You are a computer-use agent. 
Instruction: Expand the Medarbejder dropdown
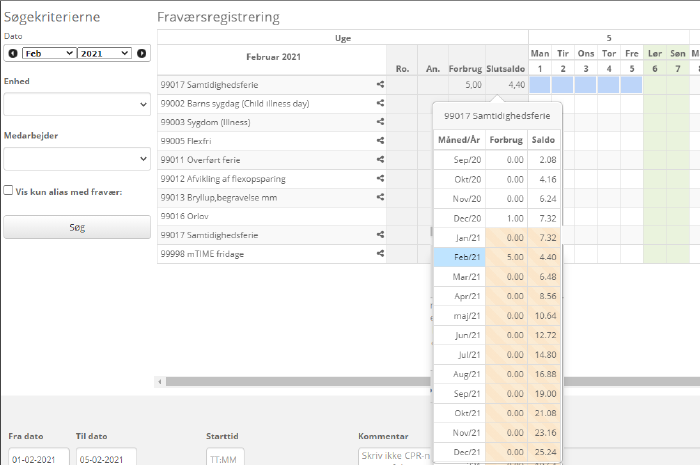tap(76, 159)
